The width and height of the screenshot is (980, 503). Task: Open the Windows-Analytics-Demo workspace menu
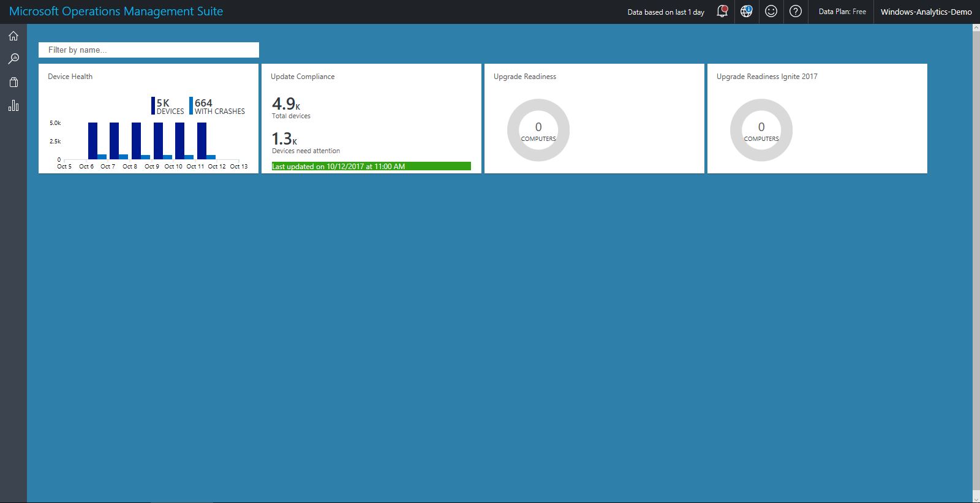coord(926,12)
